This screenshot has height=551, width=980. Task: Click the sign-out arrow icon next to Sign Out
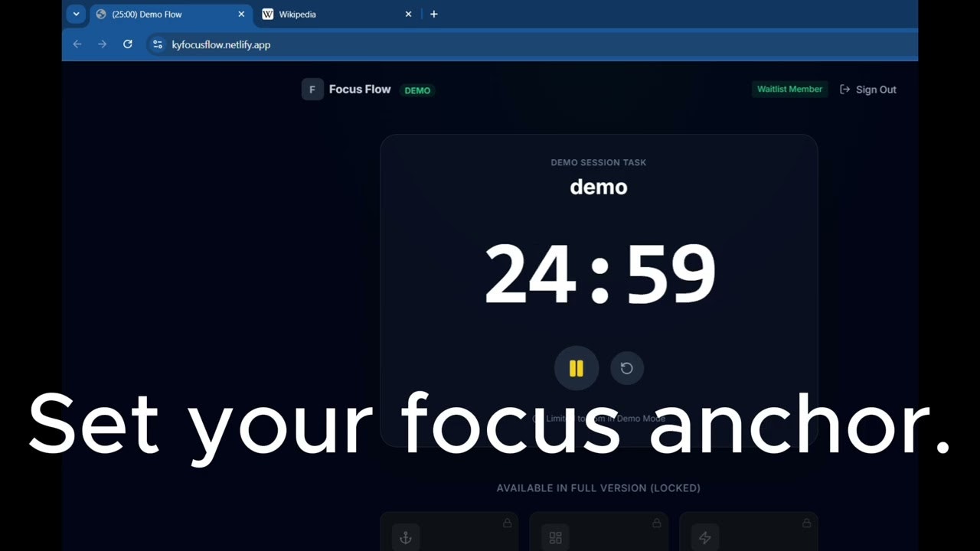point(844,90)
